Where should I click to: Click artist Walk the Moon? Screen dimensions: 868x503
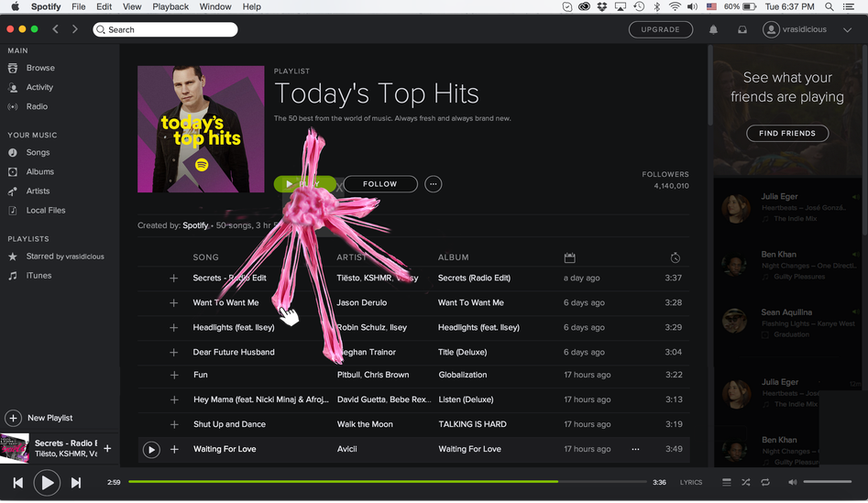[365, 424]
